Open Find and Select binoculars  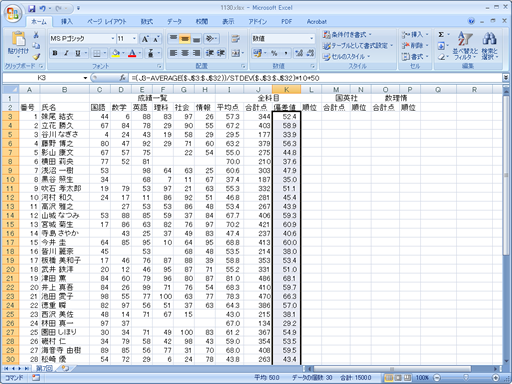point(489,45)
